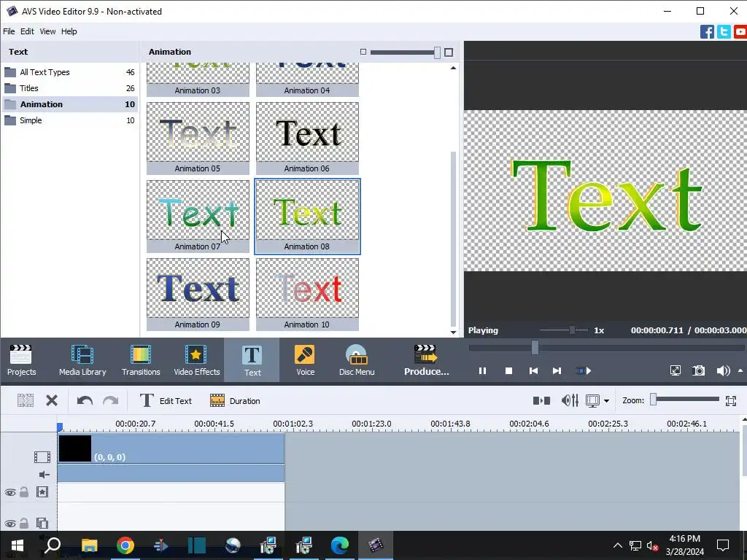Stop the preview playback
747x560 pixels.
tap(508, 371)
